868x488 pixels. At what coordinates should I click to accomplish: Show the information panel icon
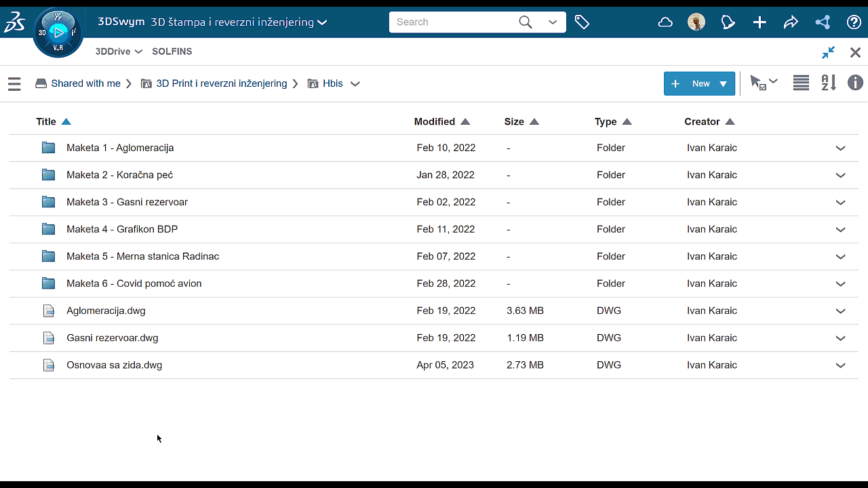pos(855,83)
